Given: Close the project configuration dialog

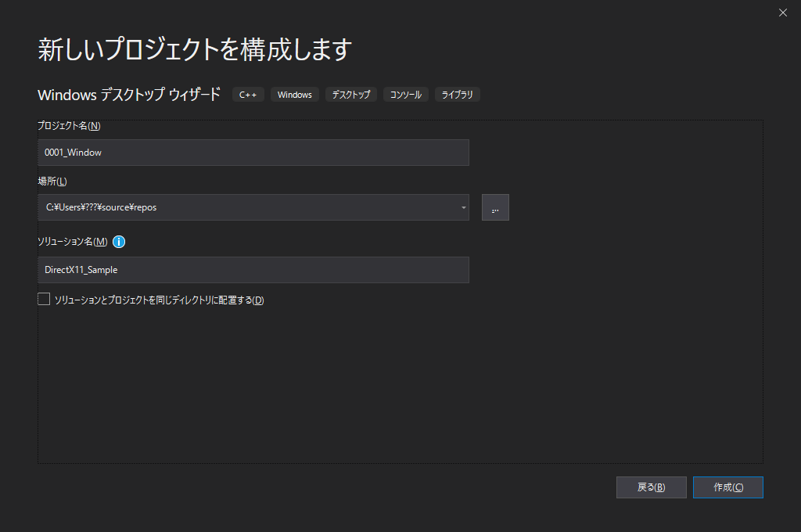Looking at the screenshot, I should pyautogui.click(x=782, y=13).
